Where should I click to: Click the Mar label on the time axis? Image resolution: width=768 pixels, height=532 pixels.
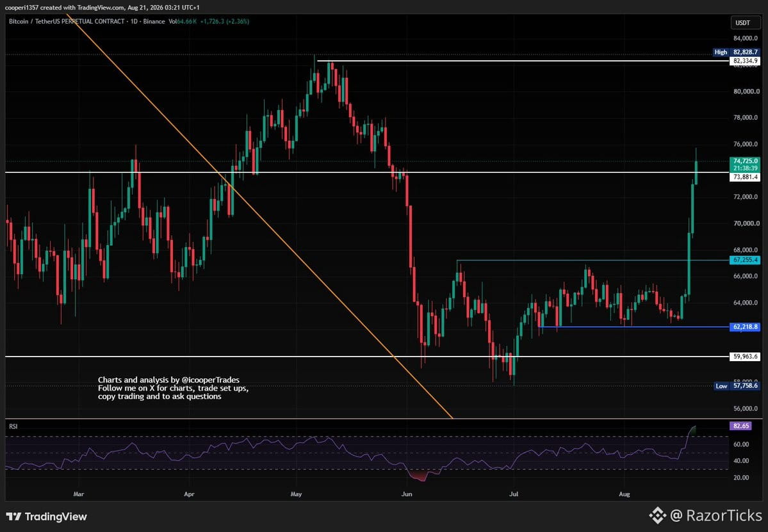pos(78,494)
